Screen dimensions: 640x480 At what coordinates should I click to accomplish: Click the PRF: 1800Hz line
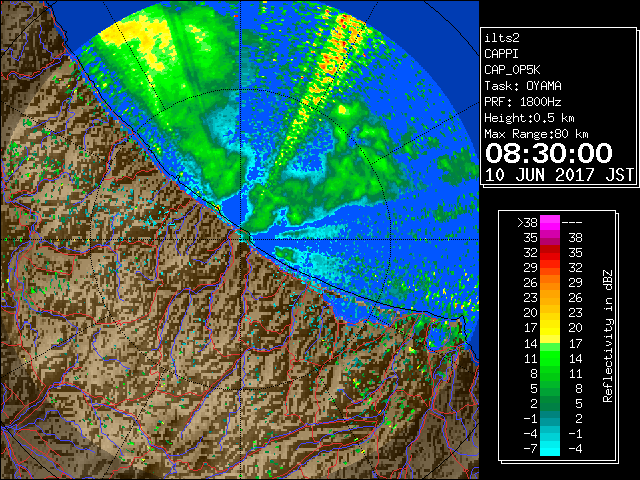(x=523, y=102)
